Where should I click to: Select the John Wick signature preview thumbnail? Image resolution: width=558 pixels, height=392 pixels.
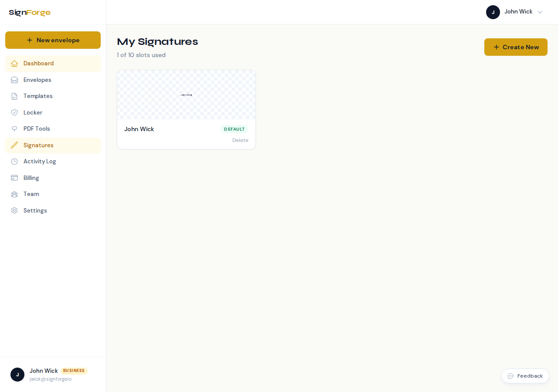186,95
